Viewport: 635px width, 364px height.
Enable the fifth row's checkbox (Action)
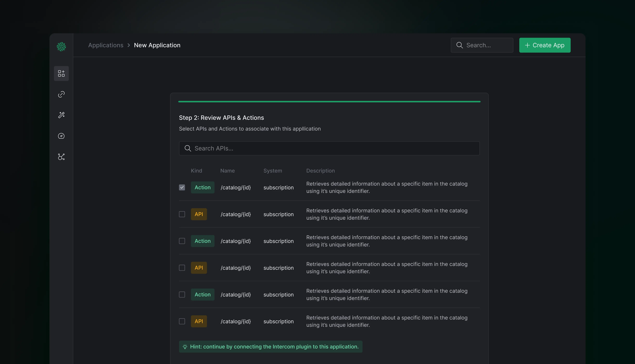tap(182, 294)
